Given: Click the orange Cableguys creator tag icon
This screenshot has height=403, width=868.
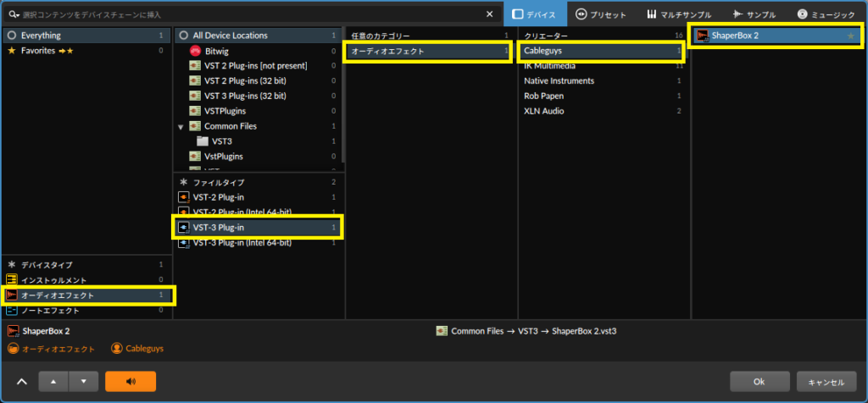Looking at the screenshot, I should (x=117, y=348).
